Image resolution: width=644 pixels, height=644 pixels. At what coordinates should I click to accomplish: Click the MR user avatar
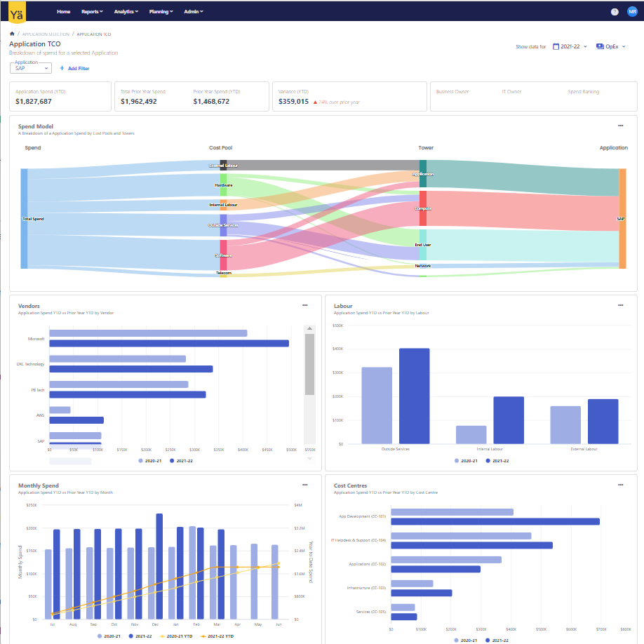632,12
